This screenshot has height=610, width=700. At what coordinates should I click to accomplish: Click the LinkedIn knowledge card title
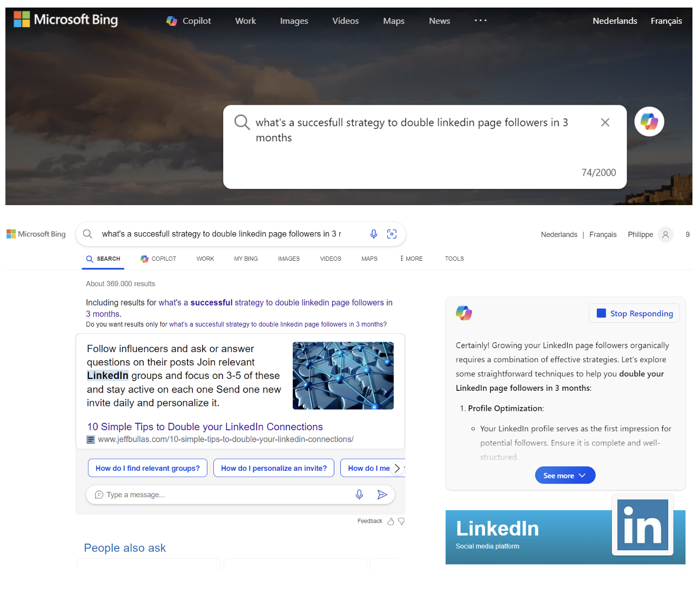(497, 528)
